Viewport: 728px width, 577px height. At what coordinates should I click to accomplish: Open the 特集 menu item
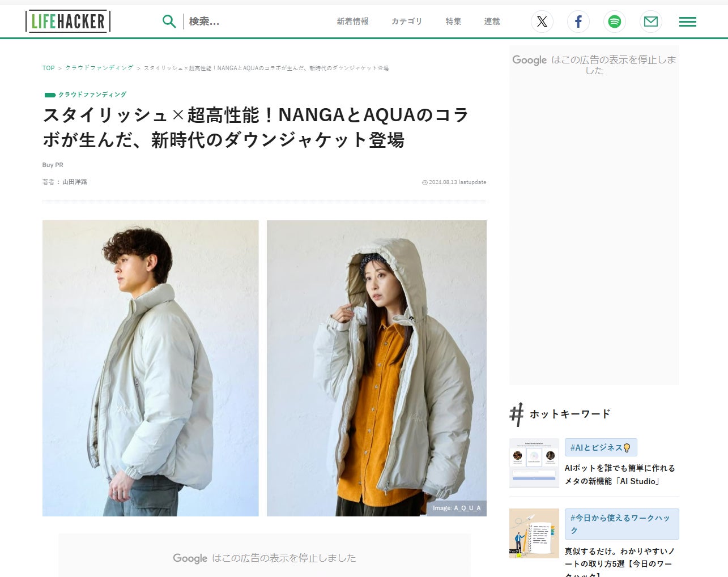(453, 22)
